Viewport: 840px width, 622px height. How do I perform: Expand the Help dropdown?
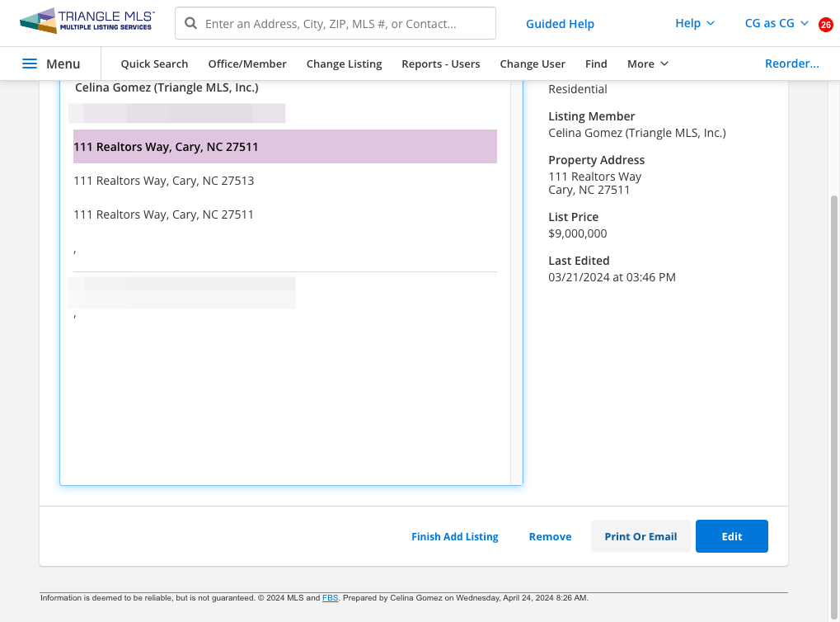(694, 23)
